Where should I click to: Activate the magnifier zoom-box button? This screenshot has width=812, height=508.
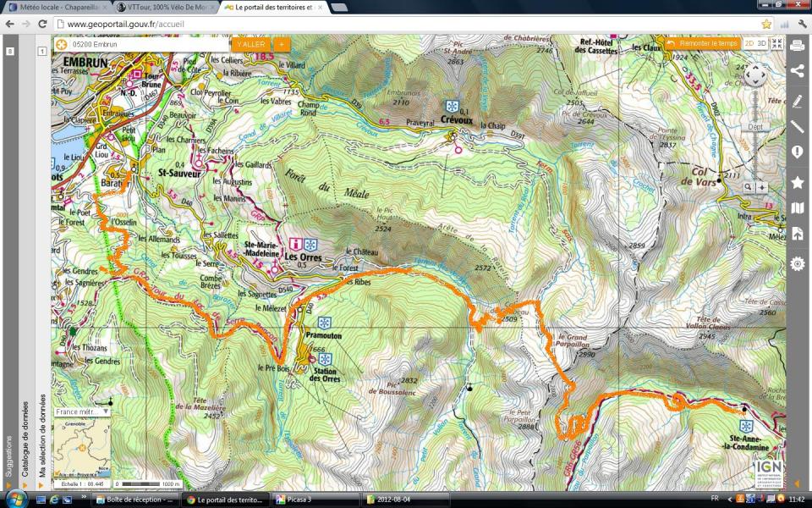click(749, 187)
